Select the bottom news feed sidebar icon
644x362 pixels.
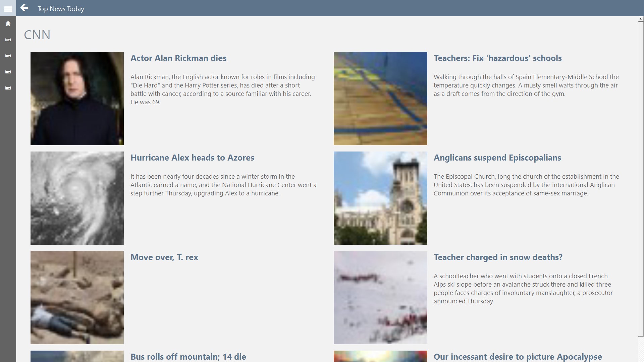[8, 88]
